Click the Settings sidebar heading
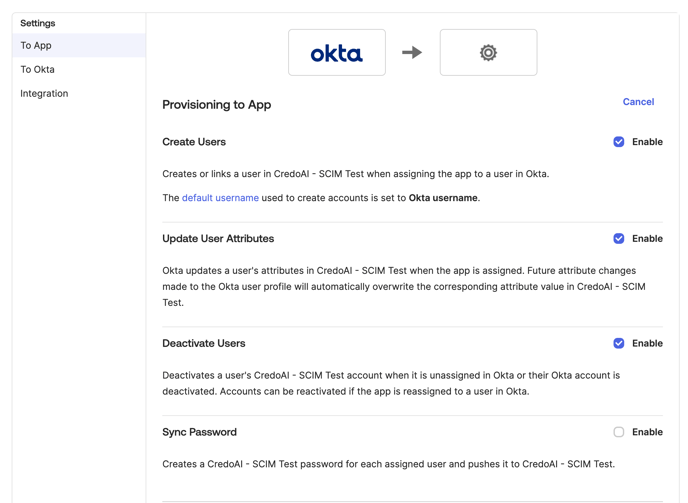 (38, 23)
